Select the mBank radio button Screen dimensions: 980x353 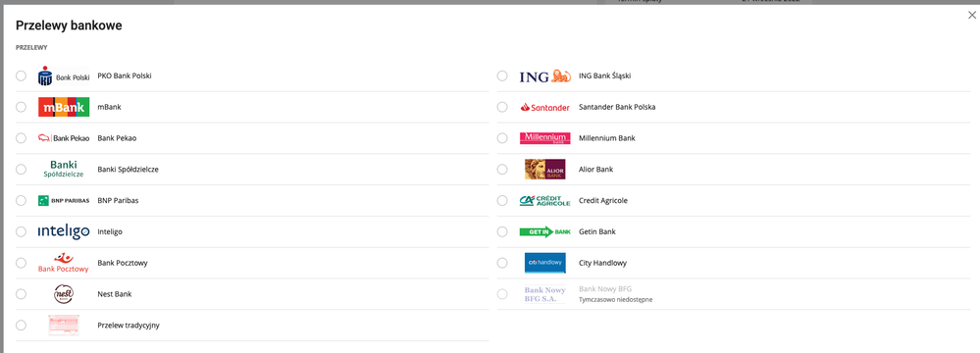tap(22, 107)
